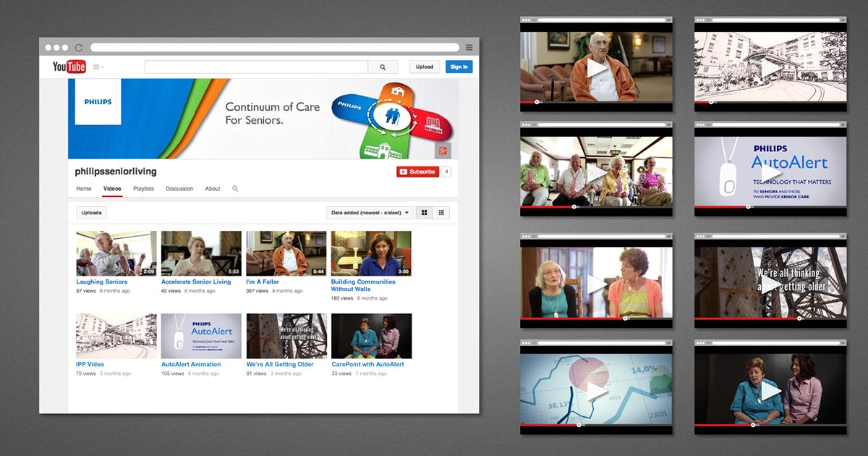868x456 pixels.
Task: Click the Upload button
Action: (425, 67)
